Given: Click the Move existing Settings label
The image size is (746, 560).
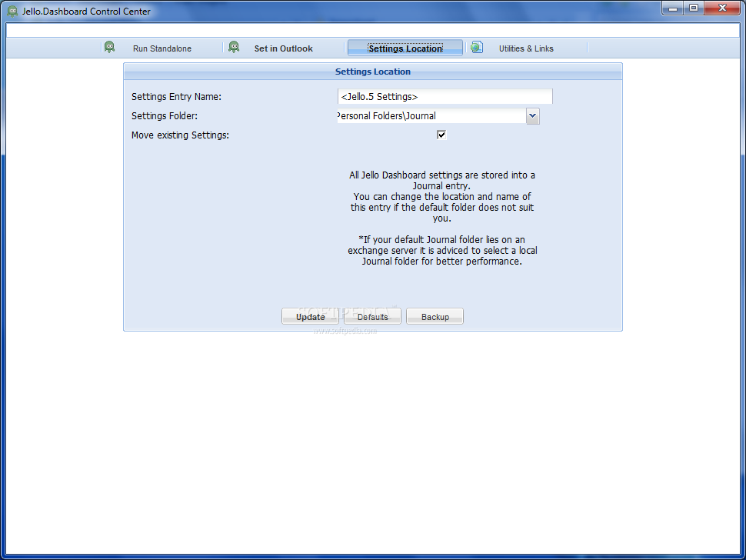Looking at the screenshot, I should point(180,135).
